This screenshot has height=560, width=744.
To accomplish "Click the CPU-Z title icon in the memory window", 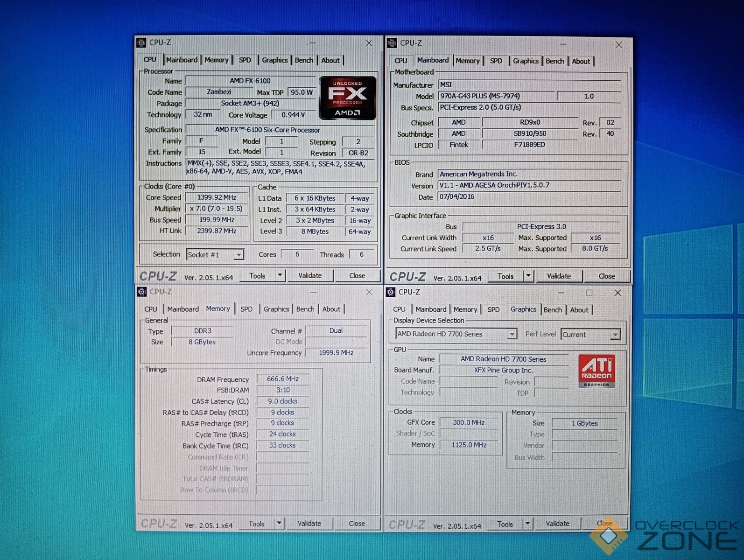I will 142,292.
